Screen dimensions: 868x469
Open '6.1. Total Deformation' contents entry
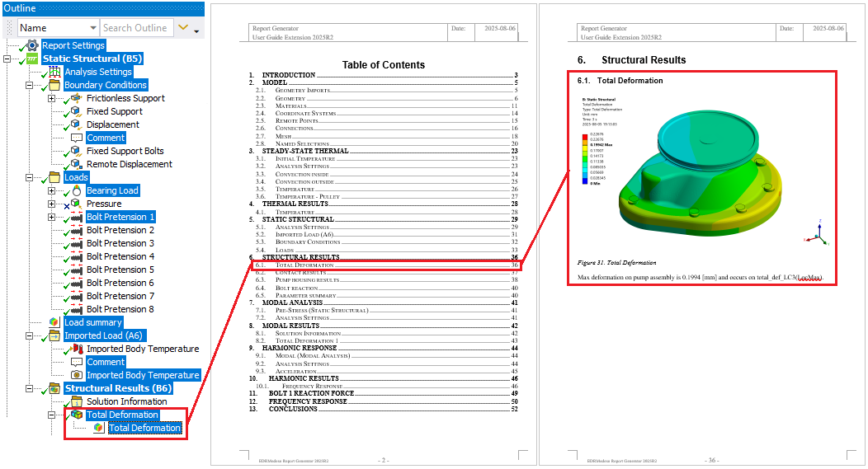[386, 265]
